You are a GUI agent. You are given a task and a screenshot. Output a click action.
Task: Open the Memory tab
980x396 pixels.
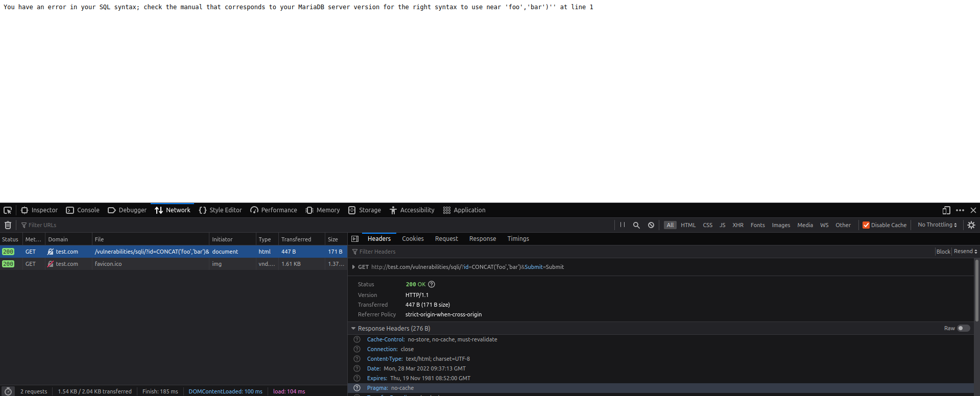tap(323, 210)
